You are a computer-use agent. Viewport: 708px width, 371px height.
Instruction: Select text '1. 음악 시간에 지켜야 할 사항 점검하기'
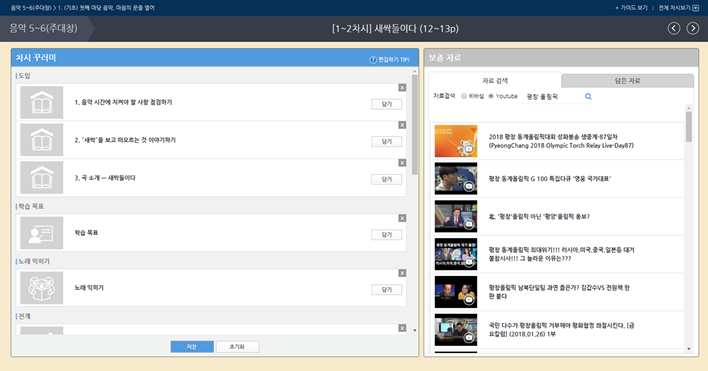pyautogui.click(x=123, y=102)
